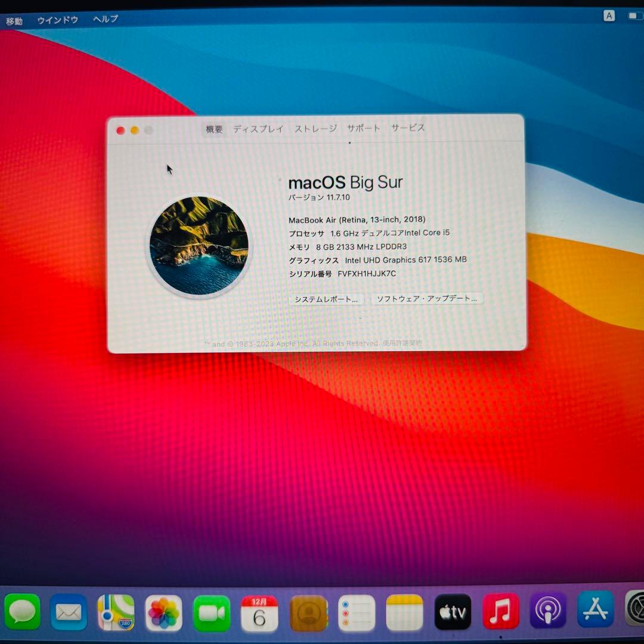Open the Mail app
The height and width of the screenshot is (644, 644).
tap(69, 611)
